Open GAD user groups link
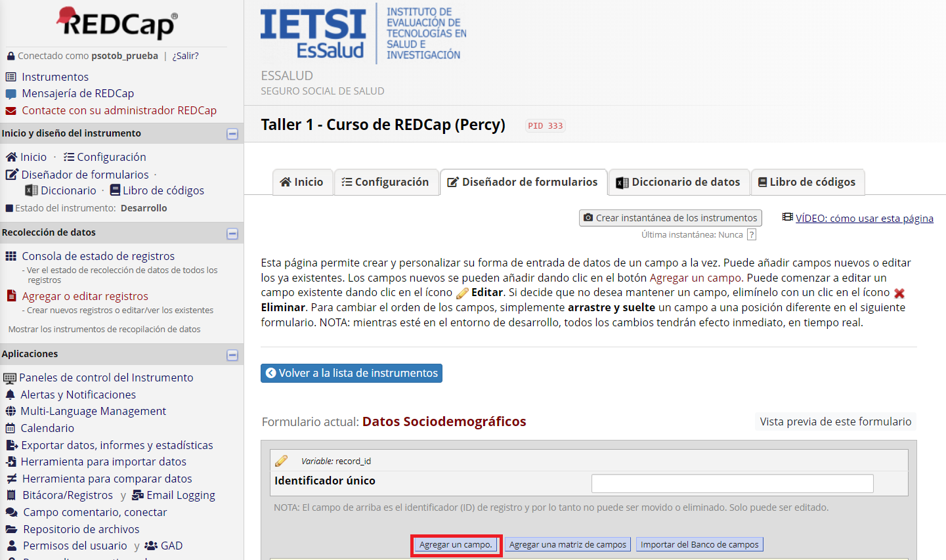Viewport: 946px width, 560px height. [x=171, y=546]
